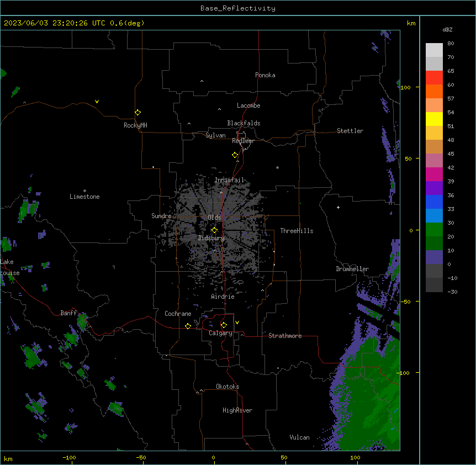Click the yellow 51-54 dBZ legend swatch
Viewport: 476px width, 465px height.
click(434, 119)
